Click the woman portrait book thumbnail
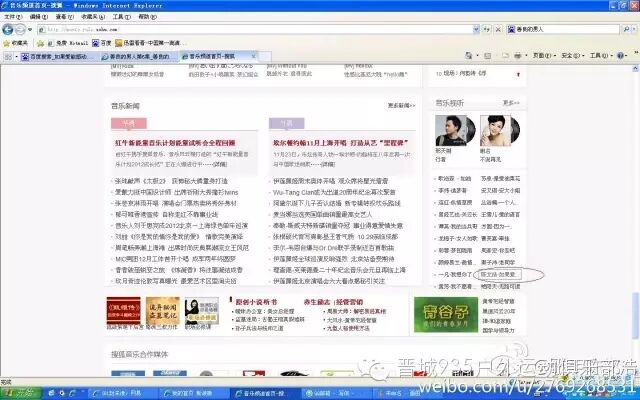Image resolution: width=640 pixels, height=400 pixels. pos(202,311)
